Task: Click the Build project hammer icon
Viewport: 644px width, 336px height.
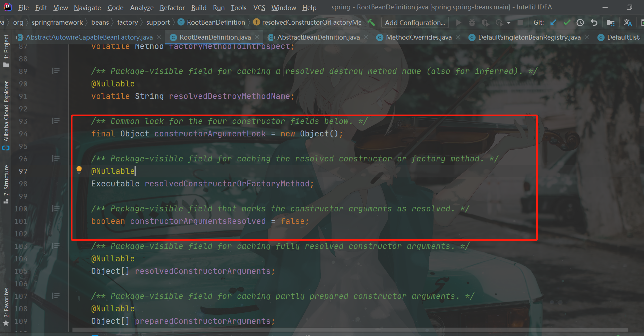Action: [371, 23]
